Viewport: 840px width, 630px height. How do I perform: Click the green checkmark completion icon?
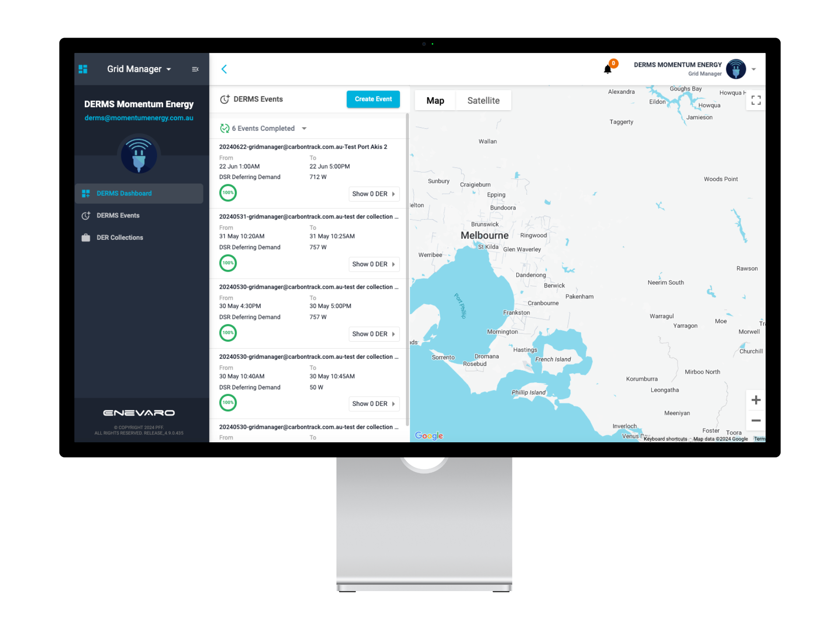pos(225,128)
